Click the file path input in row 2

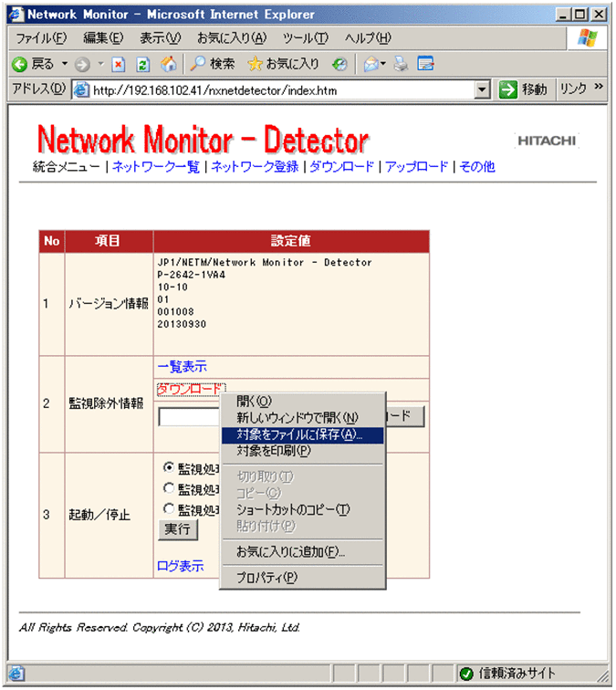189,417
